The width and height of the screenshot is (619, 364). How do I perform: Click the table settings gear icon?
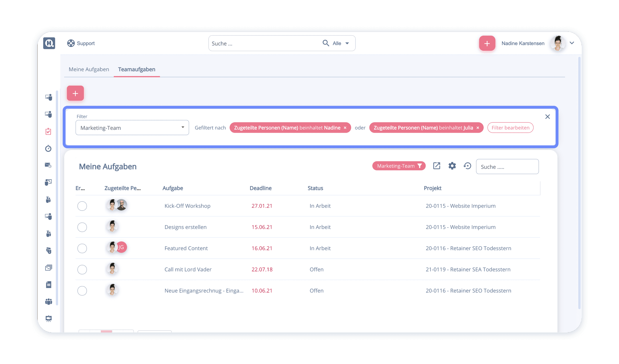(452, 166)
